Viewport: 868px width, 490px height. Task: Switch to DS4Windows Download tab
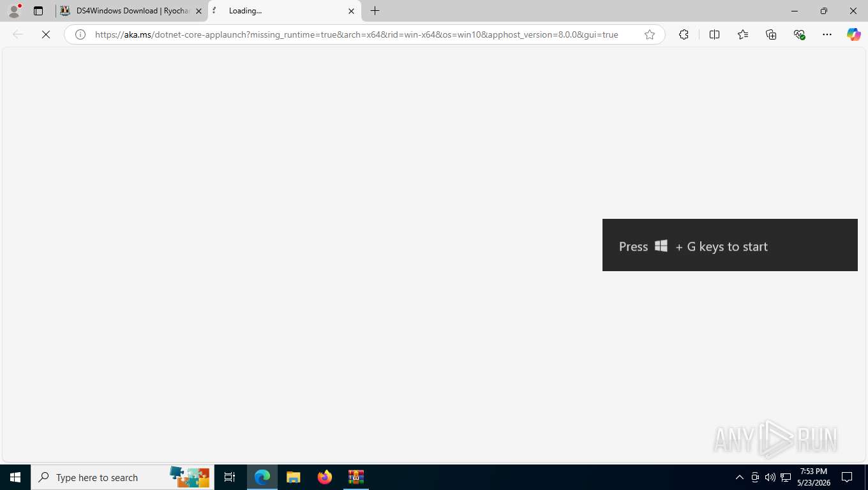coord(131,11)
